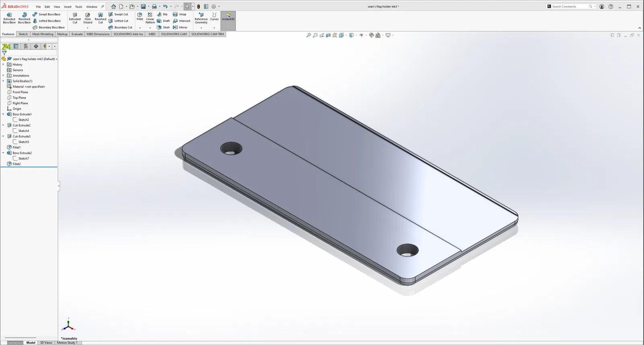Select Fillet2 in the feature tree
Viewport: 644px width, 345px height.
tap(14, 164)
